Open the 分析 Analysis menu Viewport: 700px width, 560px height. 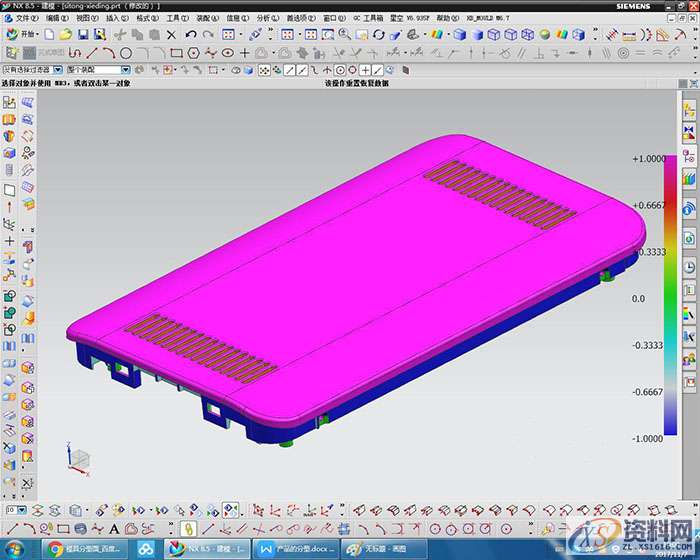click(268, 18)
